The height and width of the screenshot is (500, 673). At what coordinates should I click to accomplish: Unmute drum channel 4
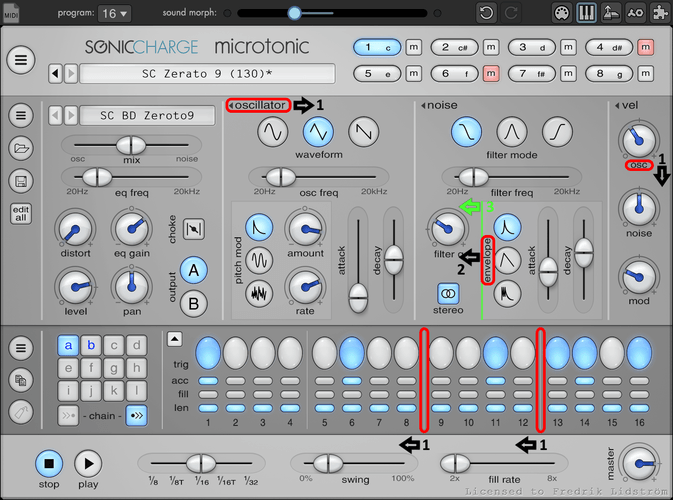[646, 47]
